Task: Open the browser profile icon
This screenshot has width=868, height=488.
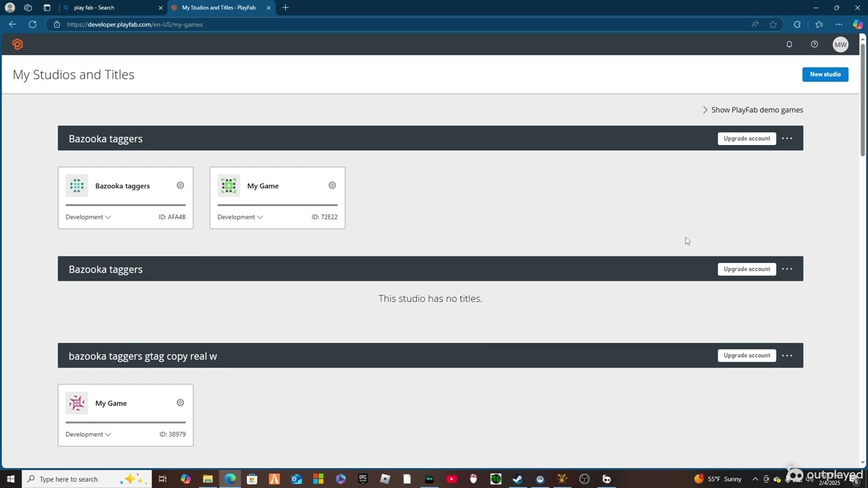Action: pos(10,7)
